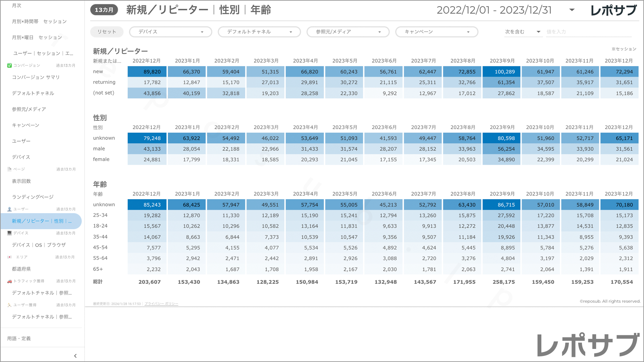This screenshot has width=644, height=362.
Task: Open the 次を含む condition selector
Action: point(523,32)
